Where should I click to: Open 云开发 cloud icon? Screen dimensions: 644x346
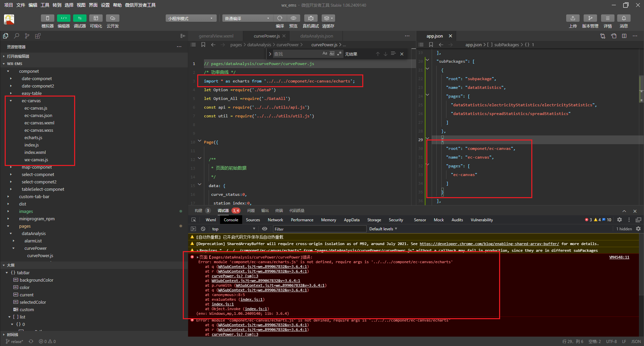pos(113,18)
